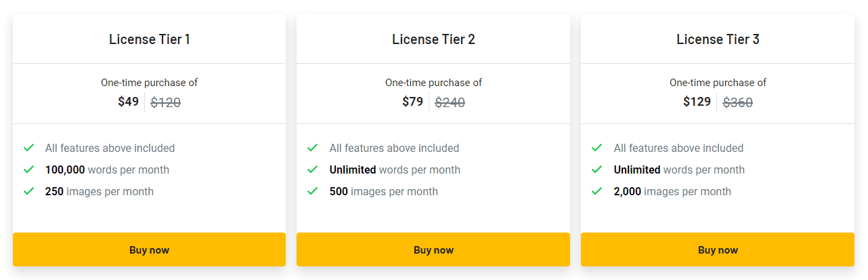Image resolution: width=868 pixels, height=280 pixels.
Task: Click Tier 3 'Unlimited words per month' text
Action: pyautogui.click(x=679, y=169)
